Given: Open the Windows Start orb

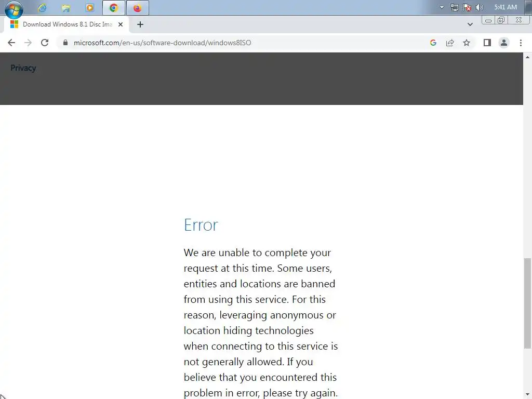Looking at the screenshot, I should tap(14, 9).
